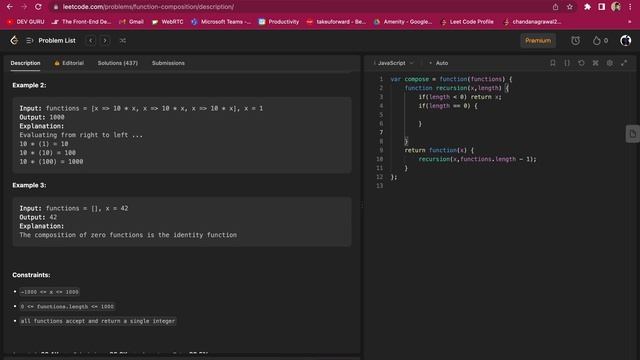This screenshot has width=640, height=360.
Task: Reload the LeetCode page
Action: click(38, 7)
